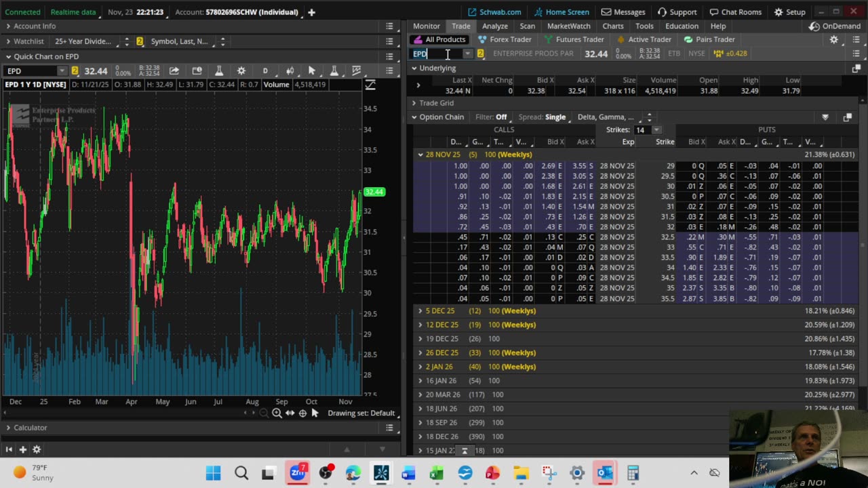
Task: Open the Analyze tab
Action: tap(494, 26)
